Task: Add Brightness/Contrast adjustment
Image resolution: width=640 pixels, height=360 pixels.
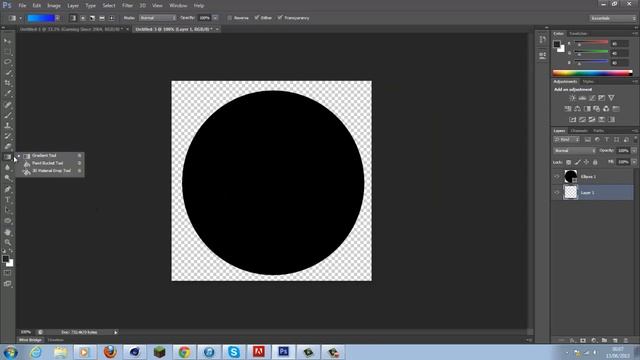Action: click(x=573, y=98)
